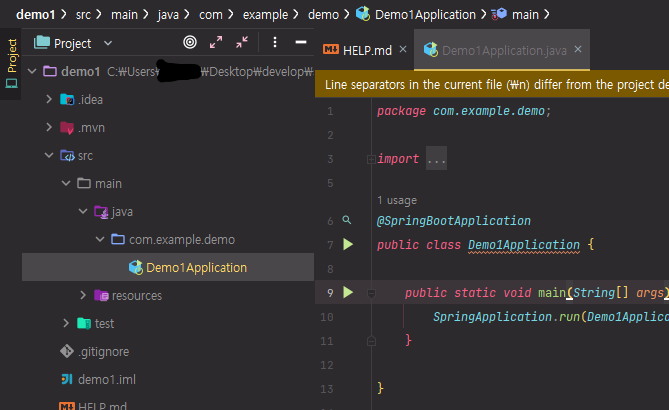Collapse the src folder
This screenshot has width=669, height=410.
tap(49, 155)
